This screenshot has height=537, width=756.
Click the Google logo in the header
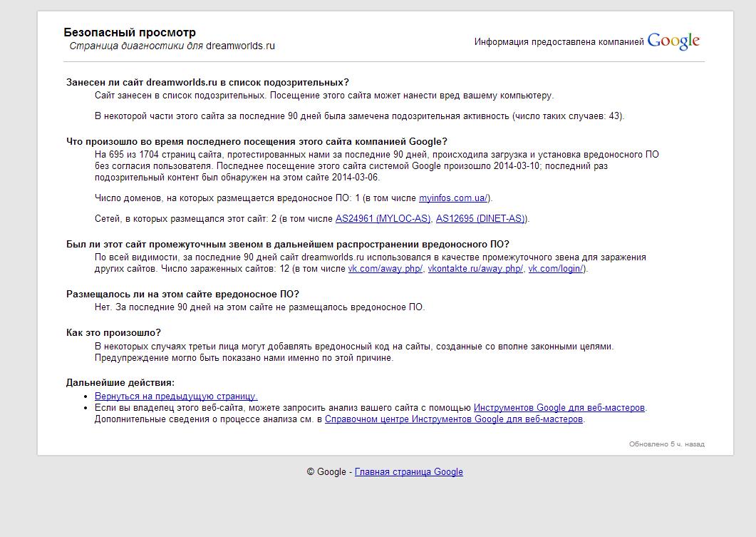click(x=673, y=41)
